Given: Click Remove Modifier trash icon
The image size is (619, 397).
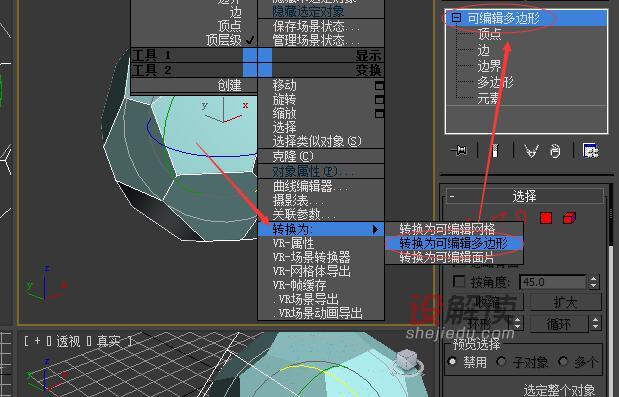Looking at the screenshot, I should point(555,151).
